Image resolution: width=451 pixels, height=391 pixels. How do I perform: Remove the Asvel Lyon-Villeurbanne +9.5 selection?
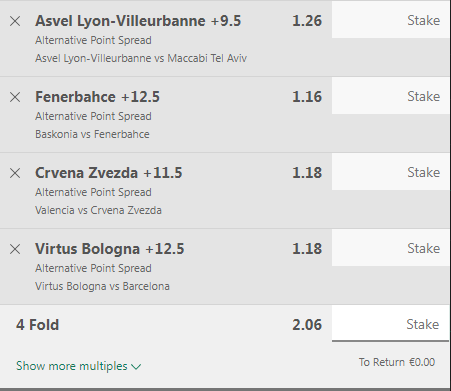[15, 21]
